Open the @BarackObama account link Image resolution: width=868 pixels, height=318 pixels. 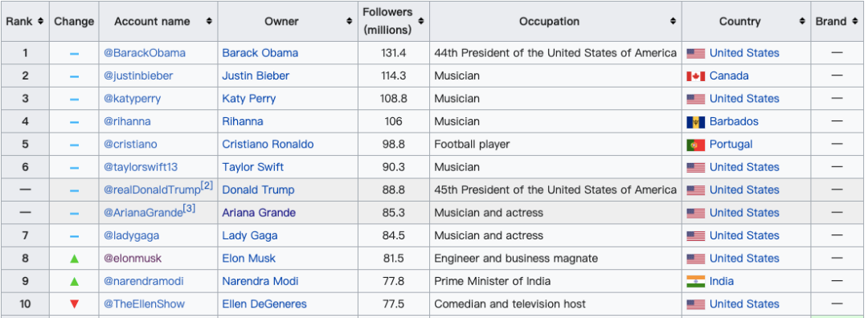point(145,53)
